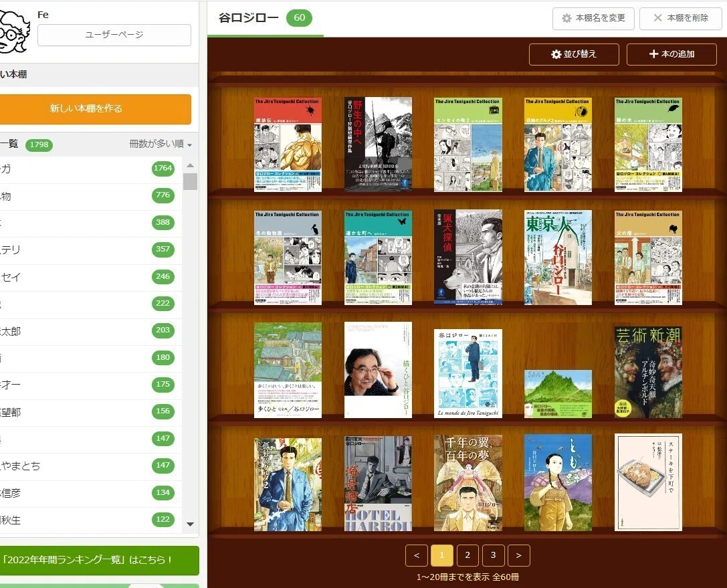Image resolution: width=727 pixels, height=588 pixels.
Task: Open the 欅の木 green Collection cover
Action: [x=648, y=144]
